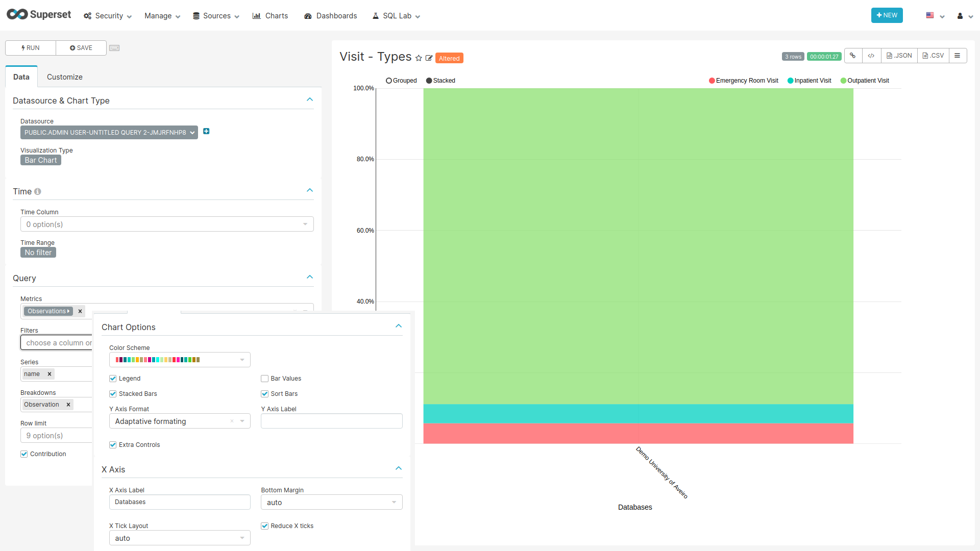Click the RUN button

click(31, 48)
